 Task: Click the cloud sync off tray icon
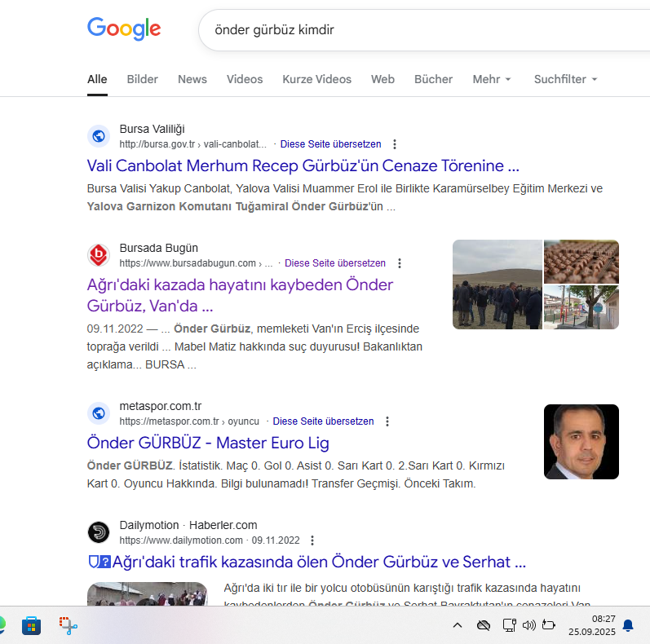[x=484, y=625]
